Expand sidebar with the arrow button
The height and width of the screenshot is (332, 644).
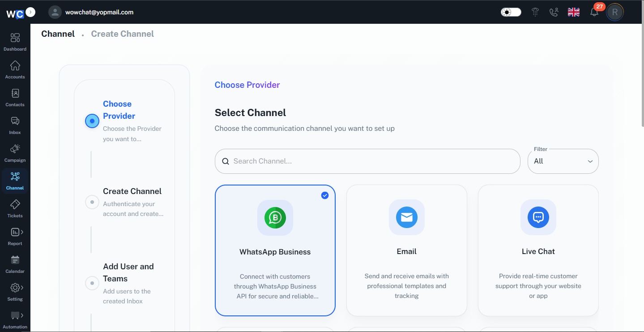point(30,12)
